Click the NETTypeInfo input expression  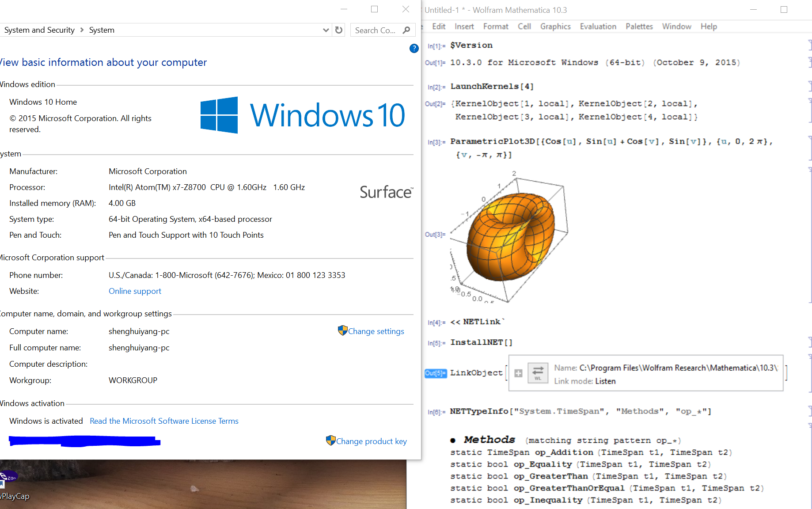point(581,411)
